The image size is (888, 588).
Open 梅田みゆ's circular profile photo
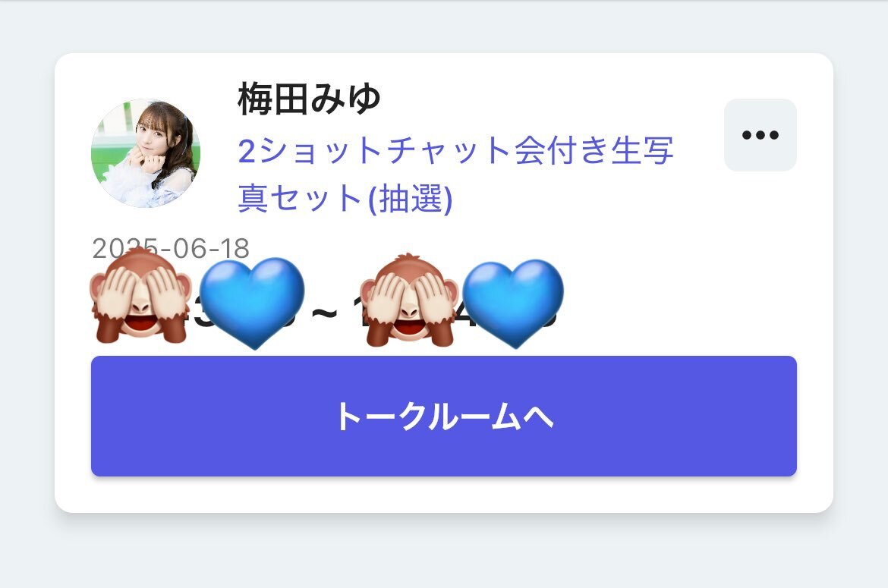click(146, 153)
